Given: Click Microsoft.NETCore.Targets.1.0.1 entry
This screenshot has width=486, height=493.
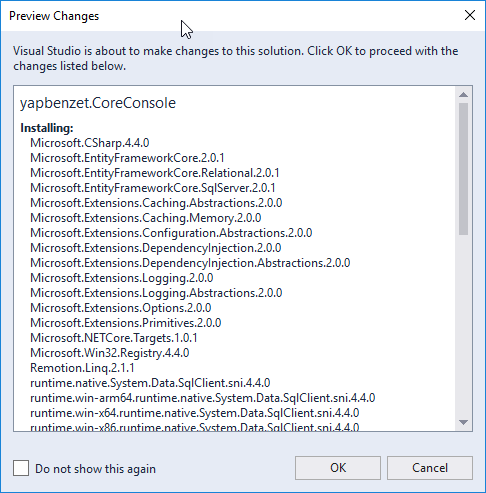Looking at the screenshot, I should [x=114, y=338].
